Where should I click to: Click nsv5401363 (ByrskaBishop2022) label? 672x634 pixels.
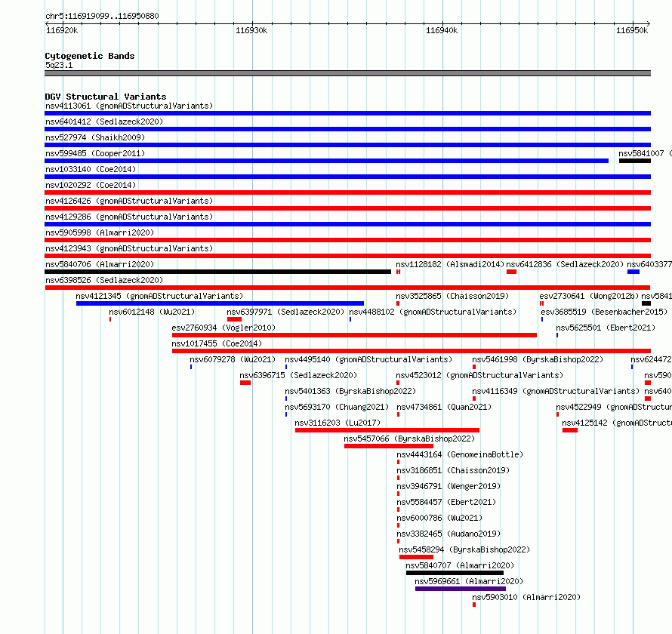pos(350,391)
